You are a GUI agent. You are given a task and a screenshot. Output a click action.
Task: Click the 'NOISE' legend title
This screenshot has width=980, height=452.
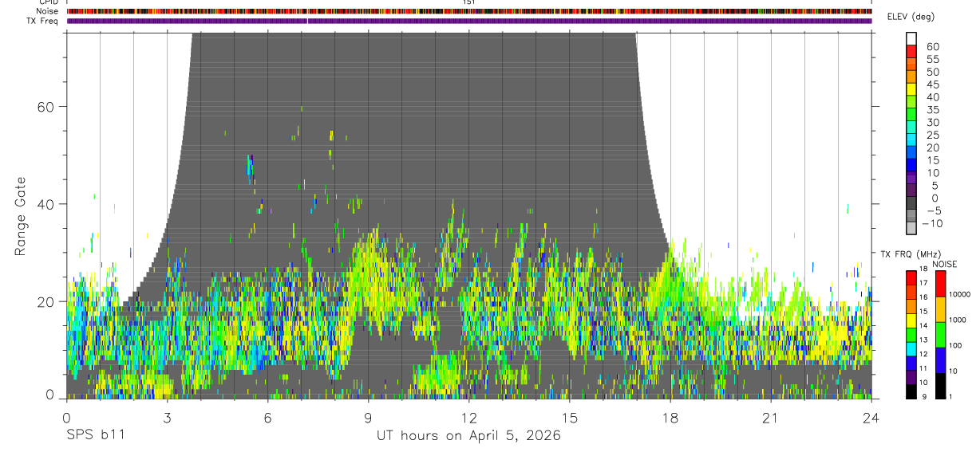[x=945, y=264]
